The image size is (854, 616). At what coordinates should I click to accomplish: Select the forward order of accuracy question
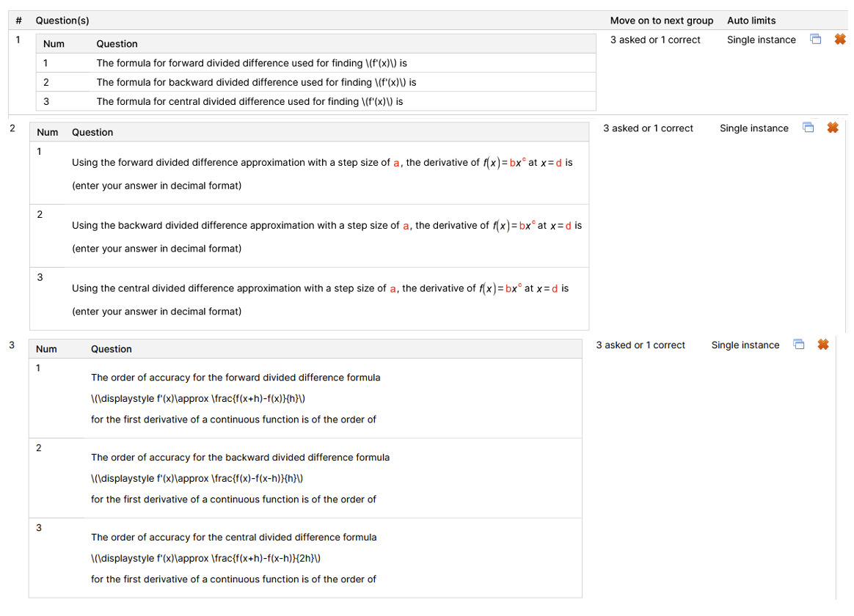236,378
